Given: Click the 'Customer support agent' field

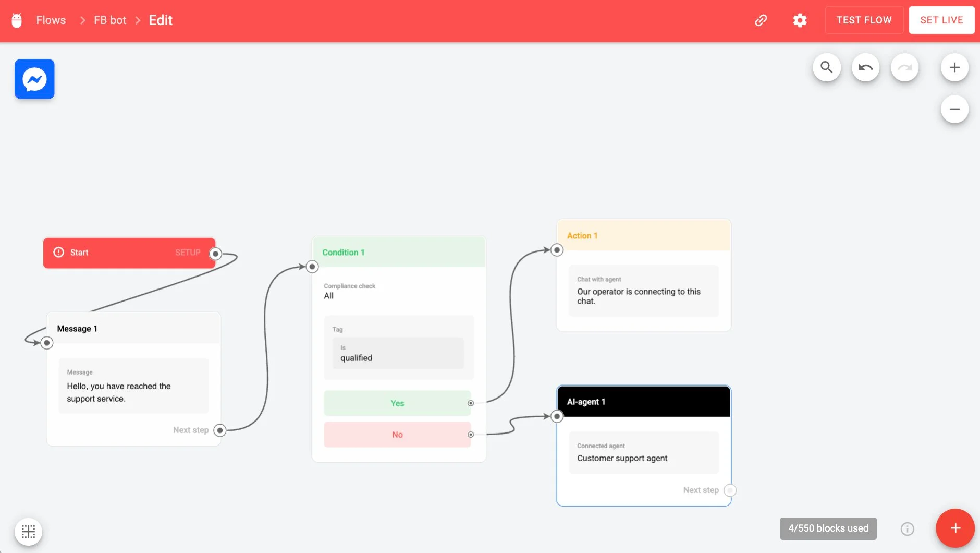Looking at the screenshot, I should coord(644,453).
